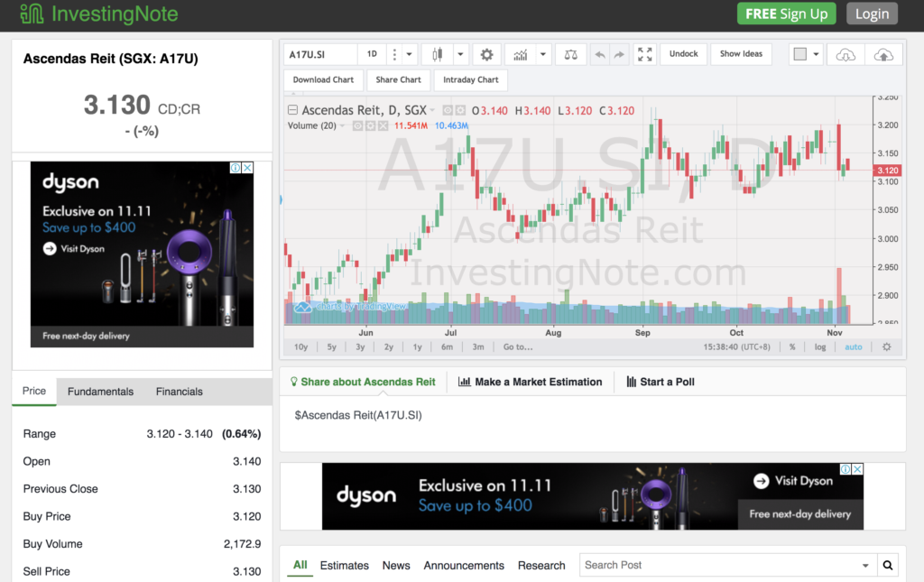Open the Financials tab

pyautogui.click(x=180, y=392)
